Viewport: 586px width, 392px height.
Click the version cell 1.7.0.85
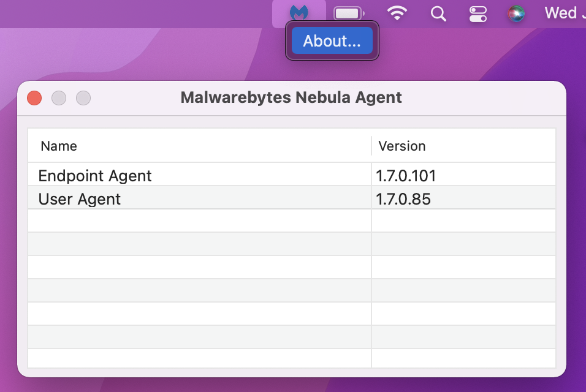pos(403,199)
